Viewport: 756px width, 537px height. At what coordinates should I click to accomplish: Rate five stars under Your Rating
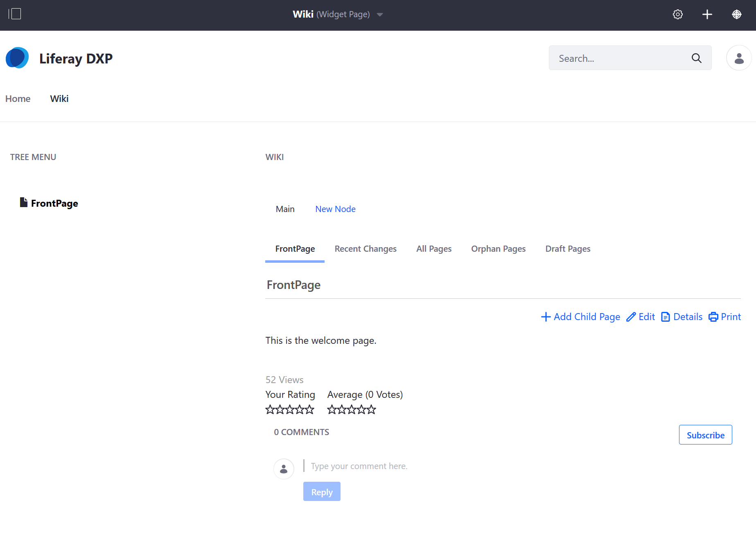click(309, 409)
